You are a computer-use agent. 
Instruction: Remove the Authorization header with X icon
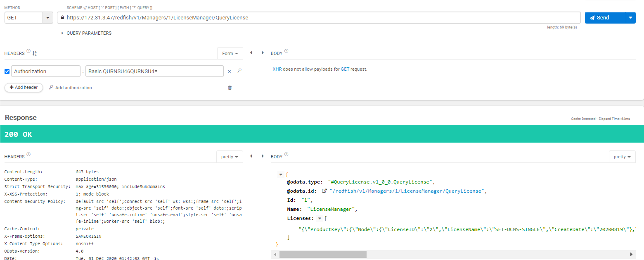coord(230,72)
